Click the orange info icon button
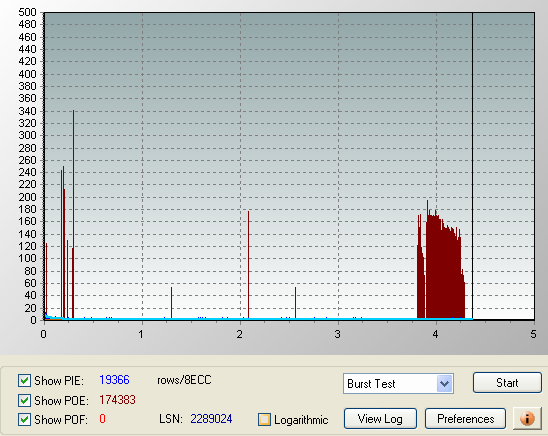548x436 pixels. click(x=527, y=418)
